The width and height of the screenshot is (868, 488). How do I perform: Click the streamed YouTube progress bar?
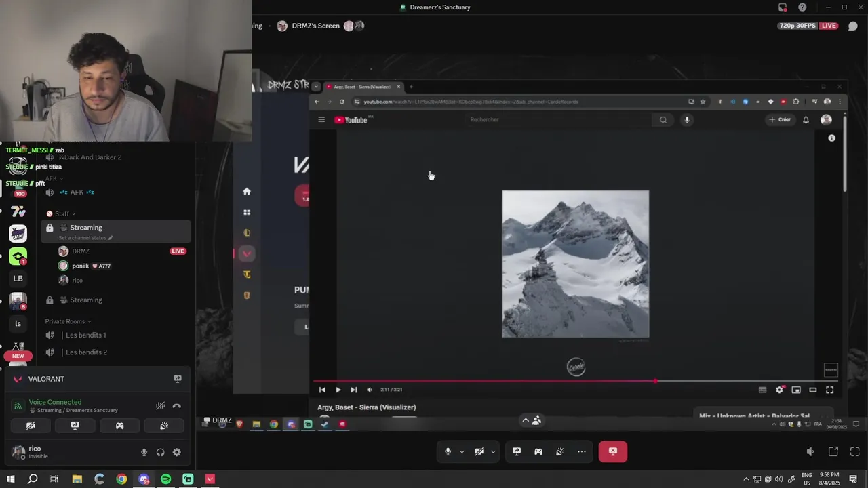click(576, 381)
